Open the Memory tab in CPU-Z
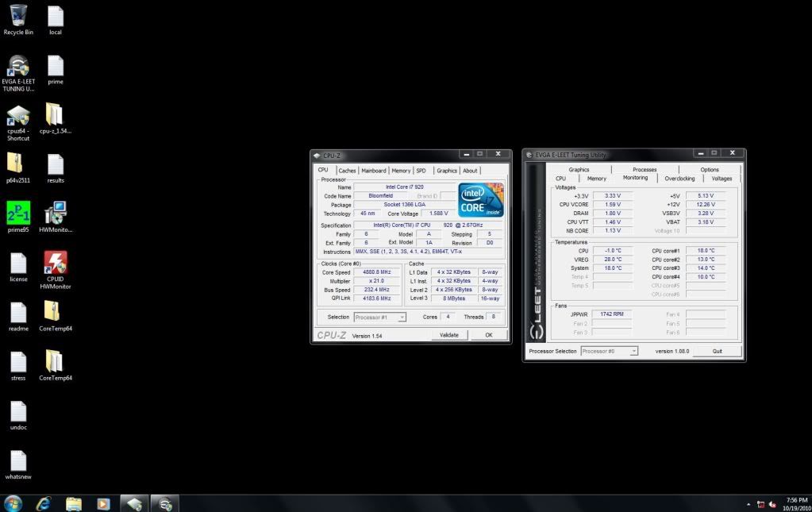Image resolution: width=812 pixels, height=512 pixels. pos(401,171)
